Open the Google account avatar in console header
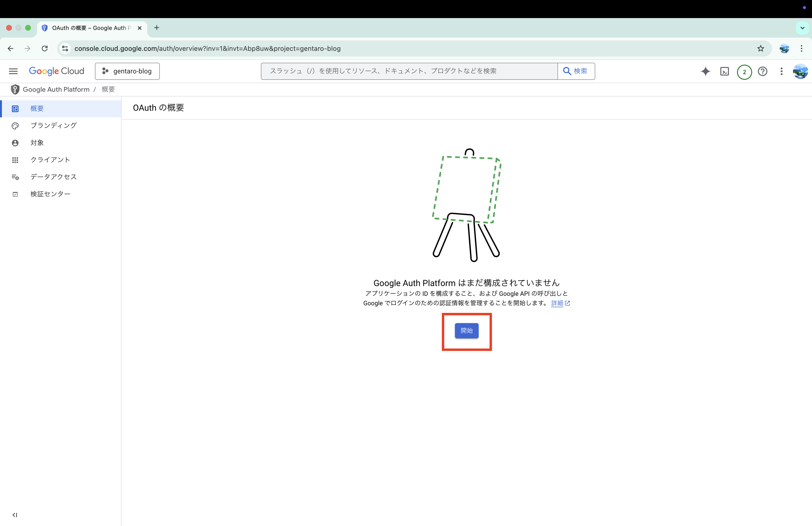The image size is (812, 526). click(x=800, y=71)
